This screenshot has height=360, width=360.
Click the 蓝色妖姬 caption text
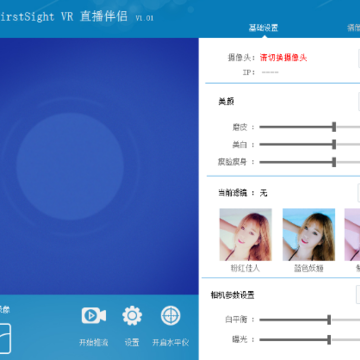[x=309, y=268]
